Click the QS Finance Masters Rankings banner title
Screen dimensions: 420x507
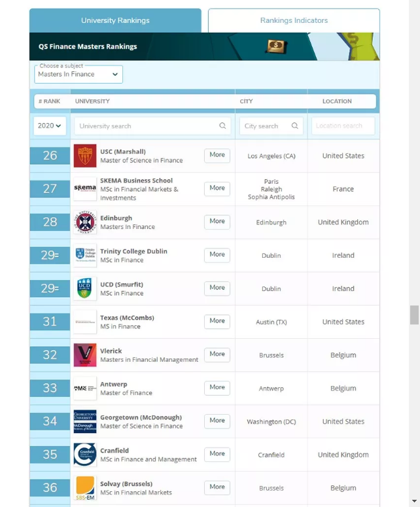point(88,46)
